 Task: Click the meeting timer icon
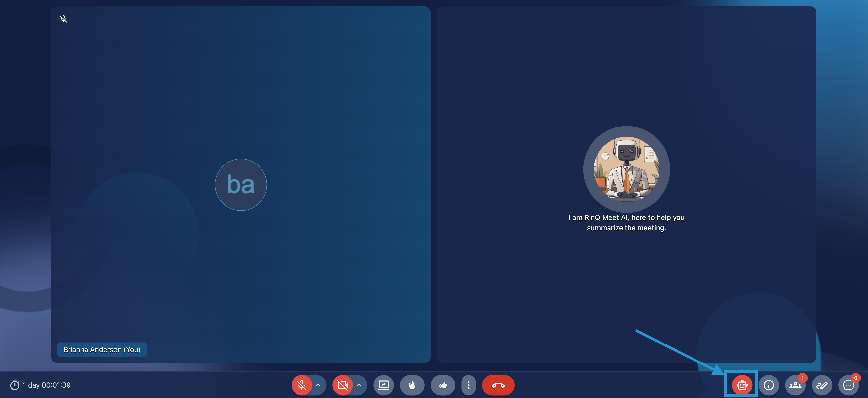15,385
